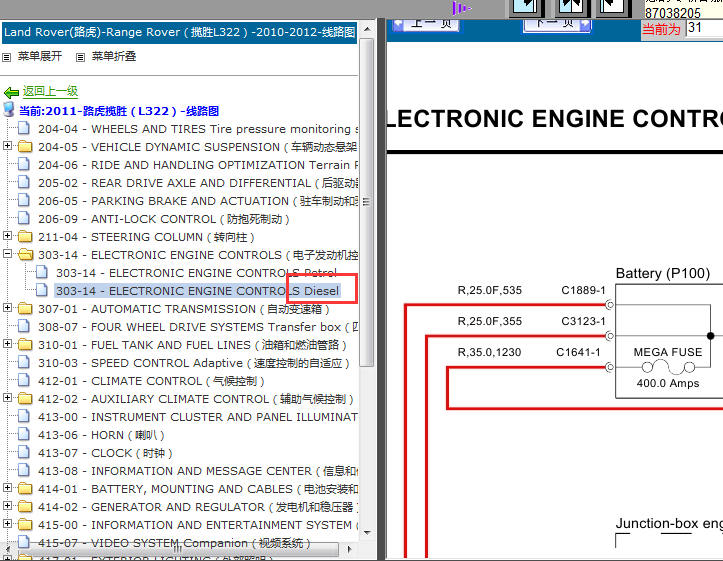Click the show-left-pane layout icon

point(527,6)
